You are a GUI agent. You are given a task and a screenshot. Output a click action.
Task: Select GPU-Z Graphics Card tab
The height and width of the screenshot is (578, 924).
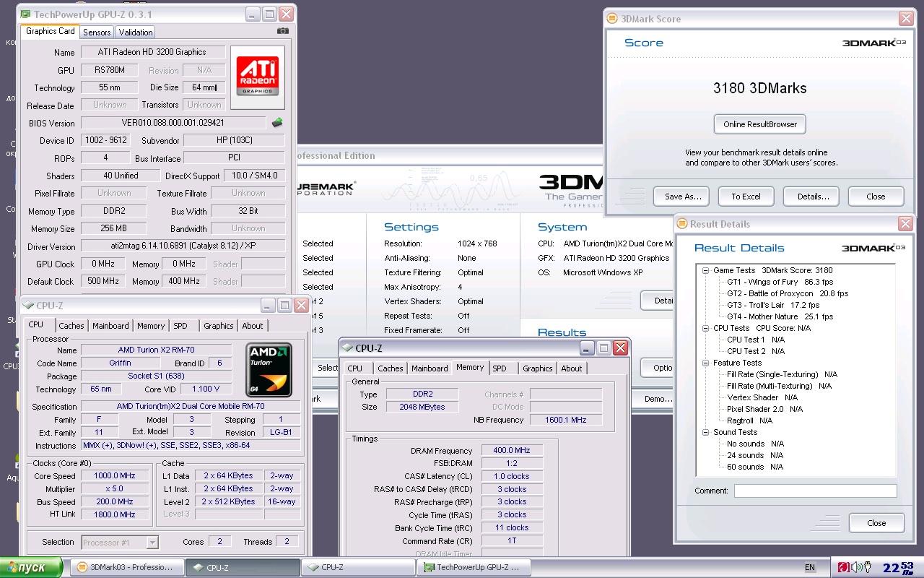coord(50,31)
